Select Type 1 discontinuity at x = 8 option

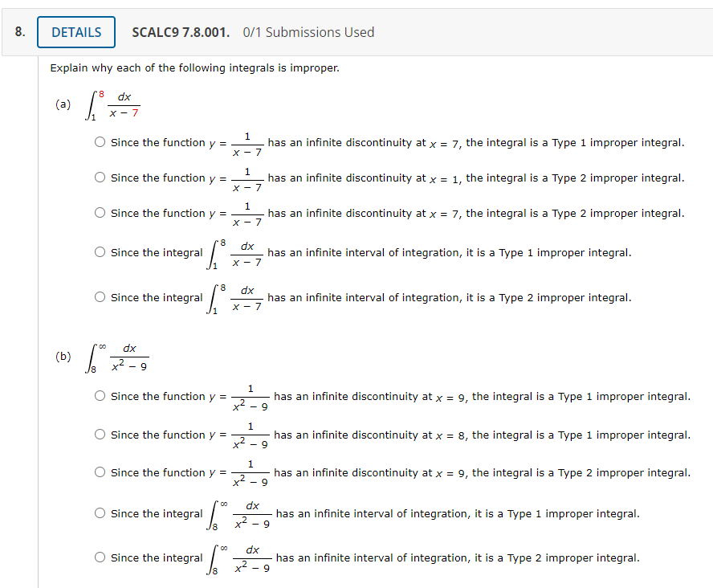pyautogui.click(x=100, y=434)
